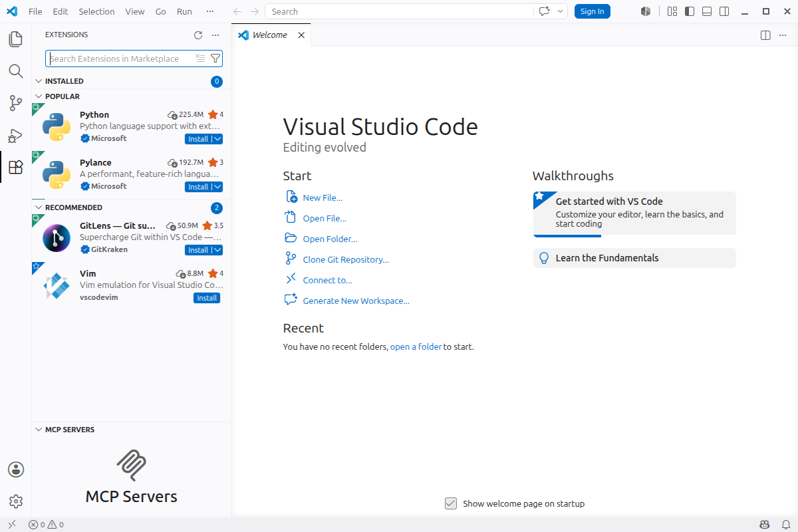Click the Open Folder link
Viewport: 798px width, 532px height.
[x=330, y=239]
